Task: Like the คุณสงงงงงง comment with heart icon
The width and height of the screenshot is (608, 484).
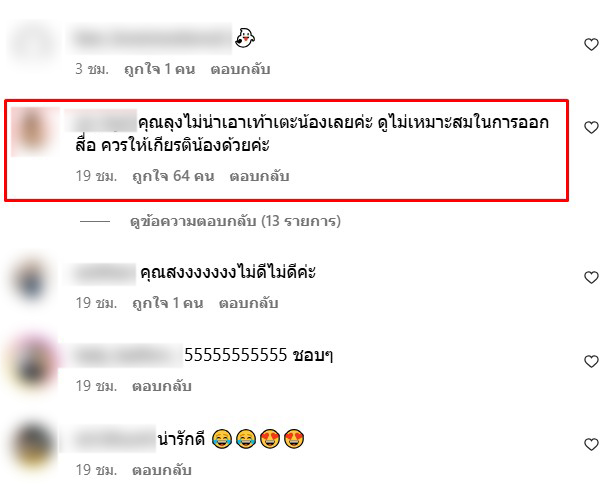Action: pos(591,277)
